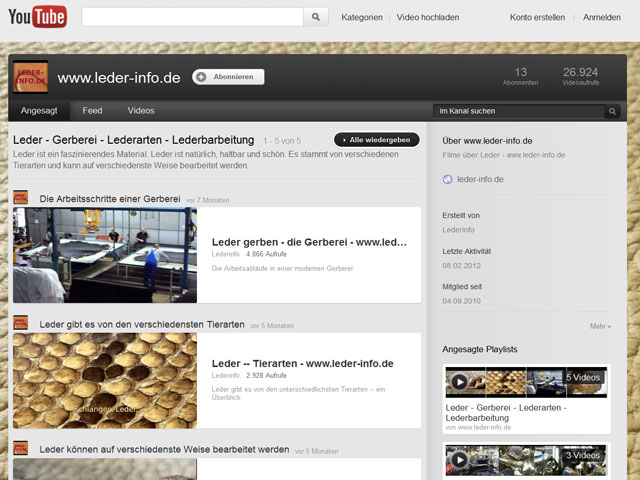Click 'Die Arbeitsschritte einer Gerberei' heading
This screenshot has height=480, width=640.
[x=110, y=199]
